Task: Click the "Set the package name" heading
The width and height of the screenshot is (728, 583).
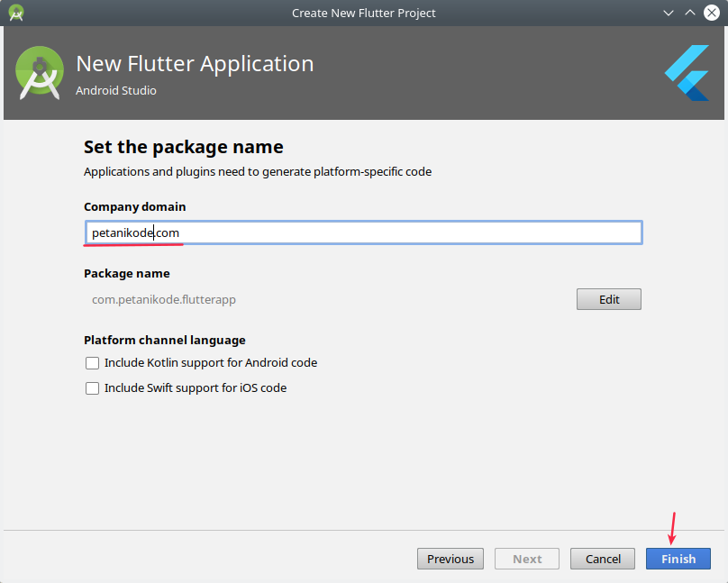Action: pos(183,147)
